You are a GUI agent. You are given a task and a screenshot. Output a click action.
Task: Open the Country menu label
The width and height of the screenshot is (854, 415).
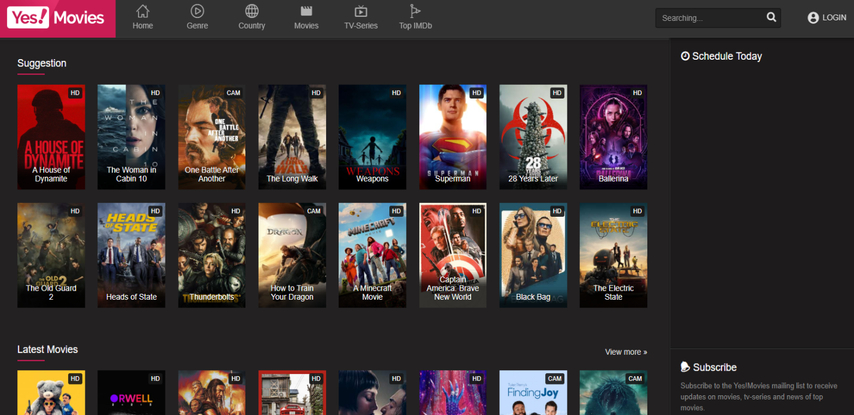[x=252, y=26]
